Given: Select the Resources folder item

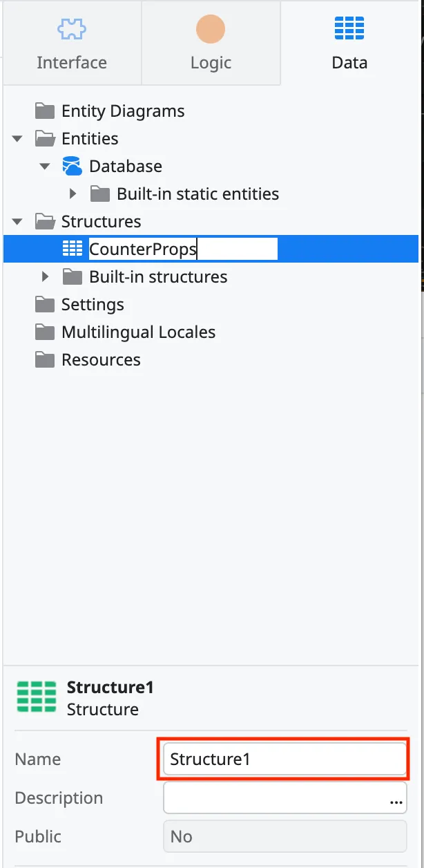Looking at the screenshot, I should coord(101,359).
